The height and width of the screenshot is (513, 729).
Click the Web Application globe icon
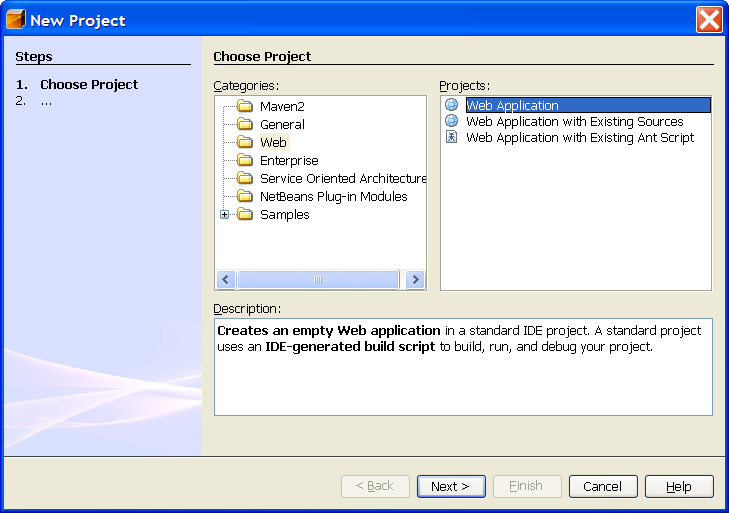[x=451, y=105]
